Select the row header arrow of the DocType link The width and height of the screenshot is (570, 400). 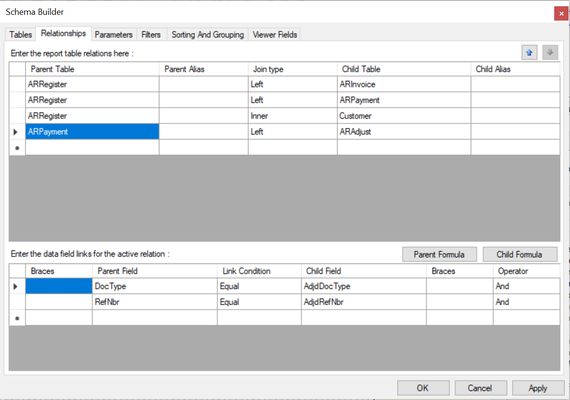[17, 286]
